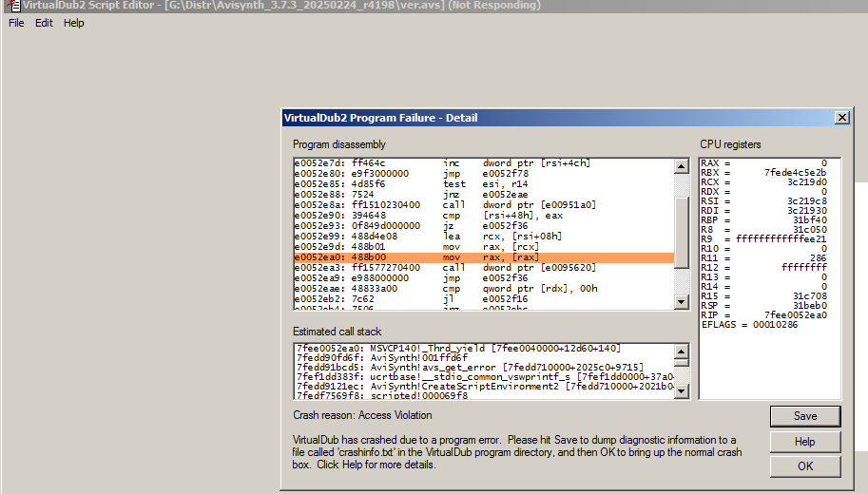Click the RAX register value
Screen dimensions: 868x494
tap(823, 163)
